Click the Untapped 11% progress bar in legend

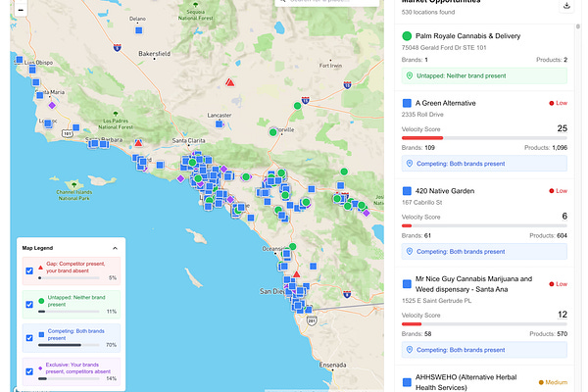69,312
